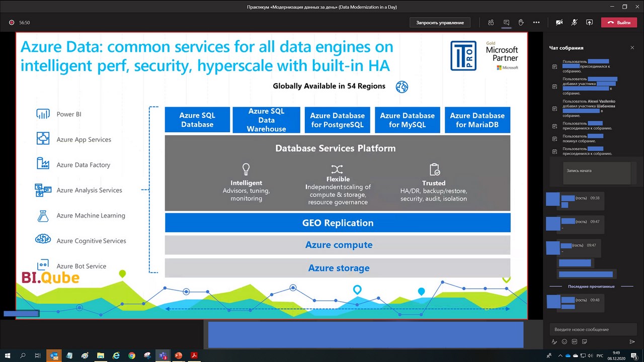Open Internet Explorer from the taskbar
This screenshot has width=644, height=362.
pos(116,355)
